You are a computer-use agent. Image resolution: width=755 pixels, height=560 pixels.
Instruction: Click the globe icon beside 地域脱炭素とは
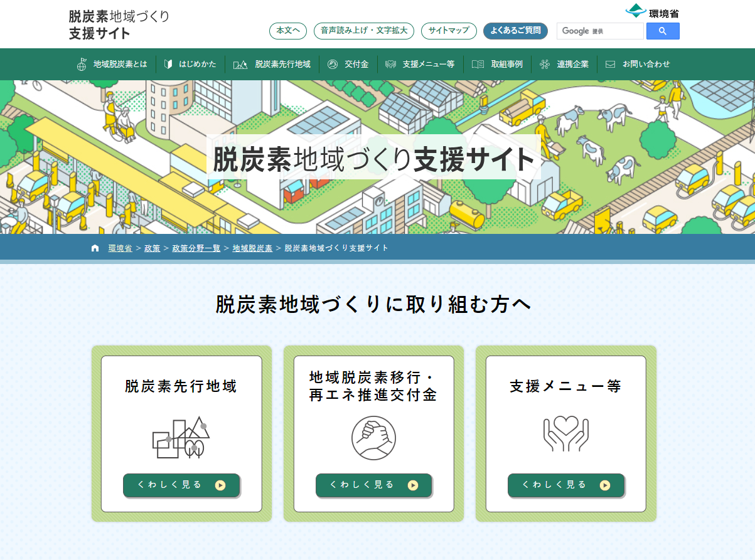point(82,64)
